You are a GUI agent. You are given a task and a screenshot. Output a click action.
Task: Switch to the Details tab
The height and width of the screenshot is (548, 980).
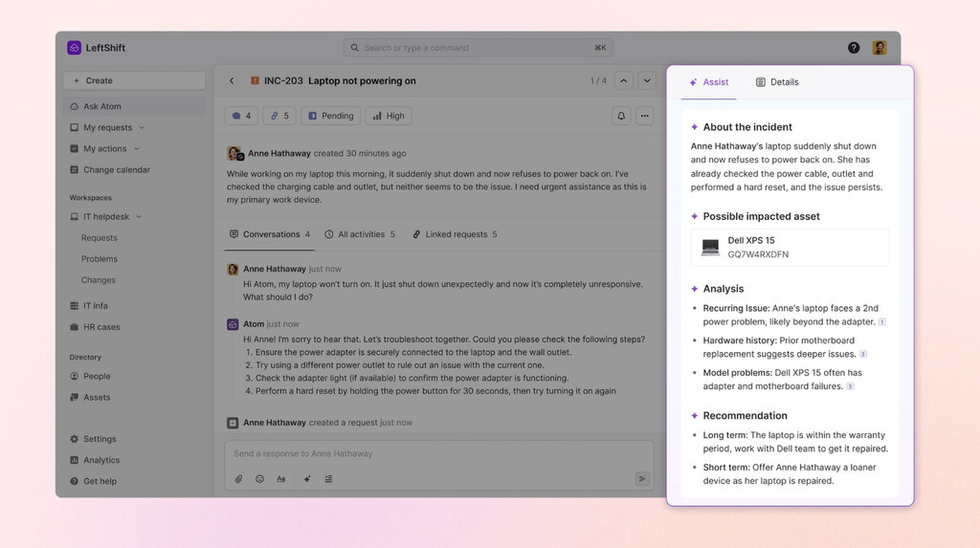coord(777,82)
